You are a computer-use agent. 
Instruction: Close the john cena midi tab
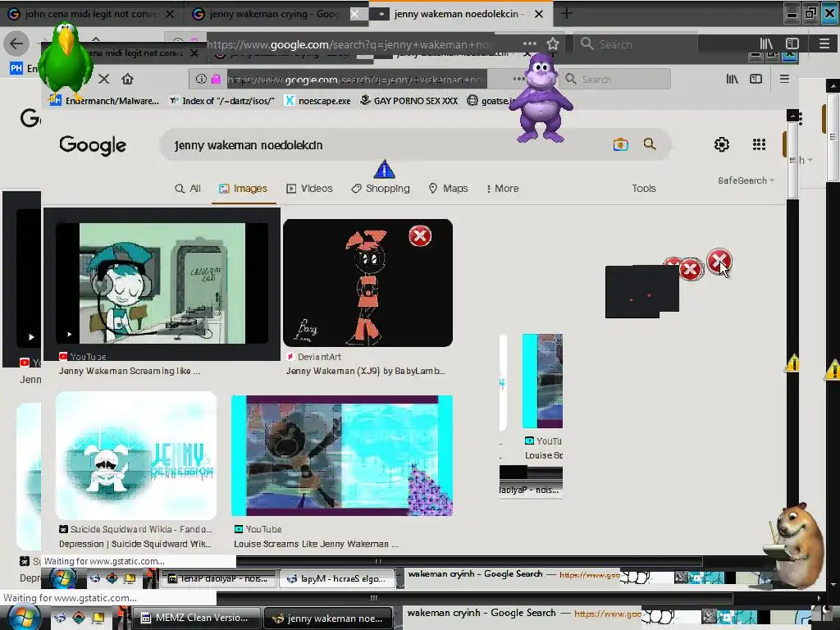[170, 14]
